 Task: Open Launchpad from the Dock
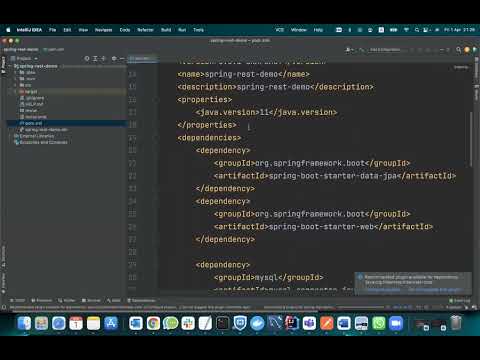41,323
